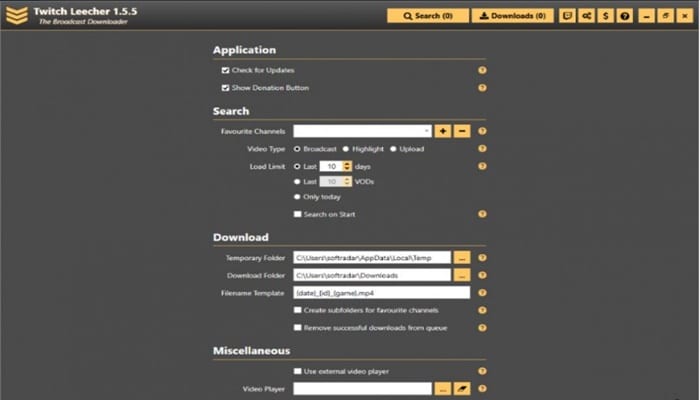
Task: Show help for Show Donation Button
Action: (x=482, y=88)
